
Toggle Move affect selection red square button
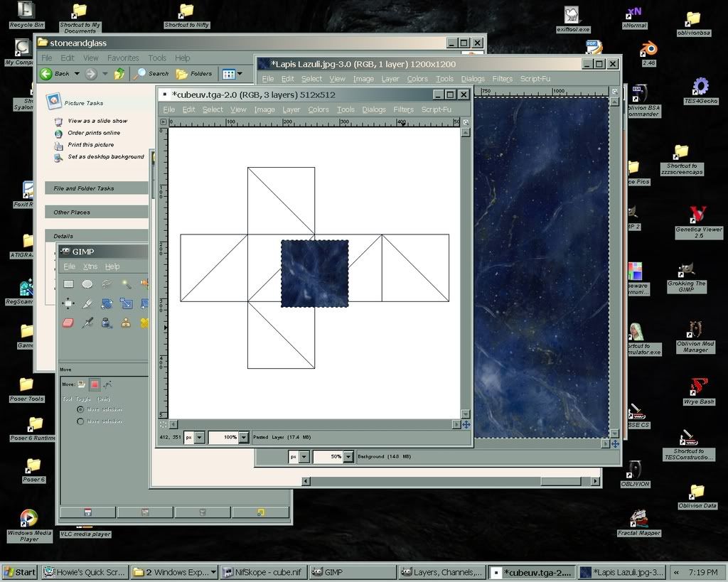pyautogui.click(x=95, y=384)
